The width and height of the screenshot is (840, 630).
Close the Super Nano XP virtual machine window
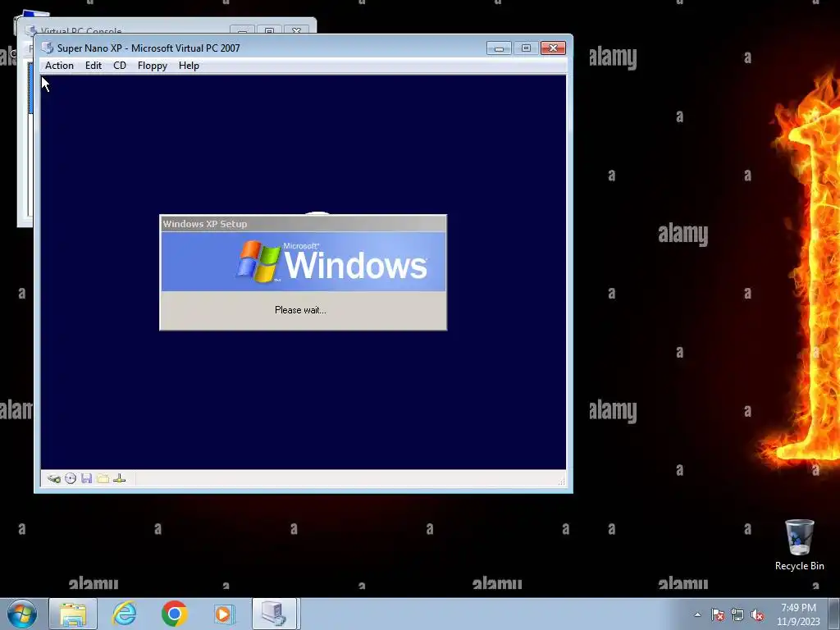coord(553,48)
